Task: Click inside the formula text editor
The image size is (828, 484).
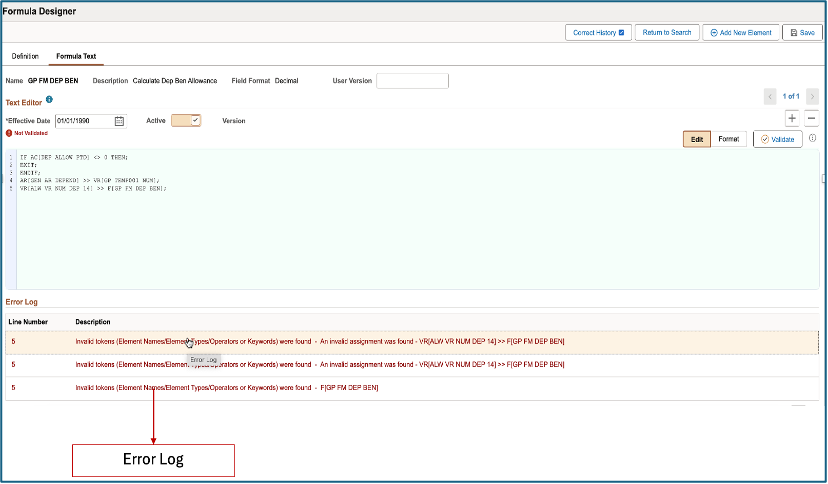Action: [417, 219]
